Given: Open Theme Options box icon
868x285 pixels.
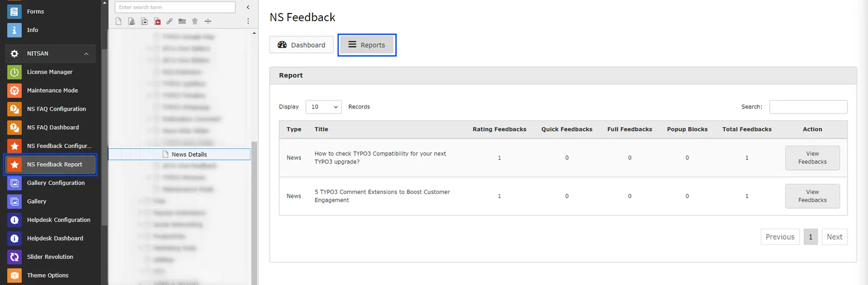Looking at the screenshot, I should coord(15,275).
